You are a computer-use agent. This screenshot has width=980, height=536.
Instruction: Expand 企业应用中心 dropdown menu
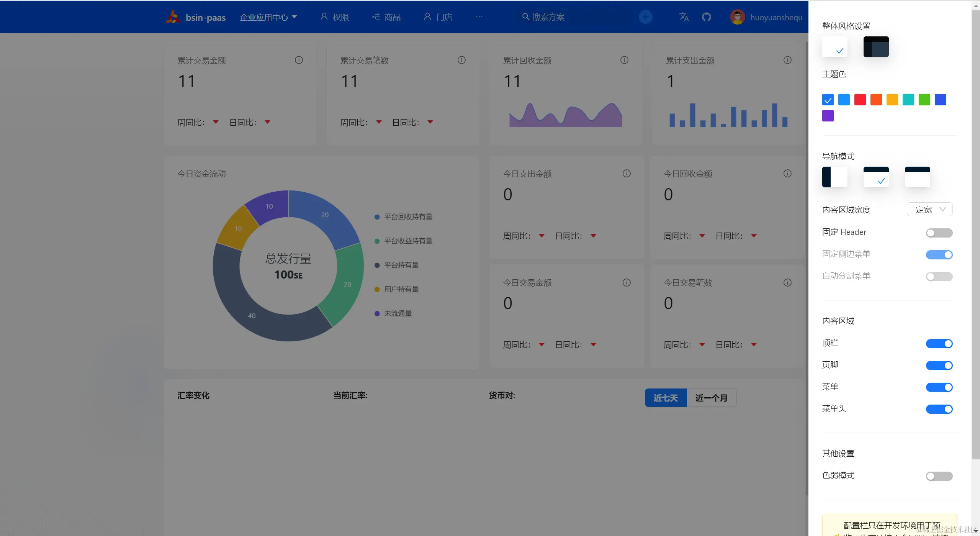268,17
